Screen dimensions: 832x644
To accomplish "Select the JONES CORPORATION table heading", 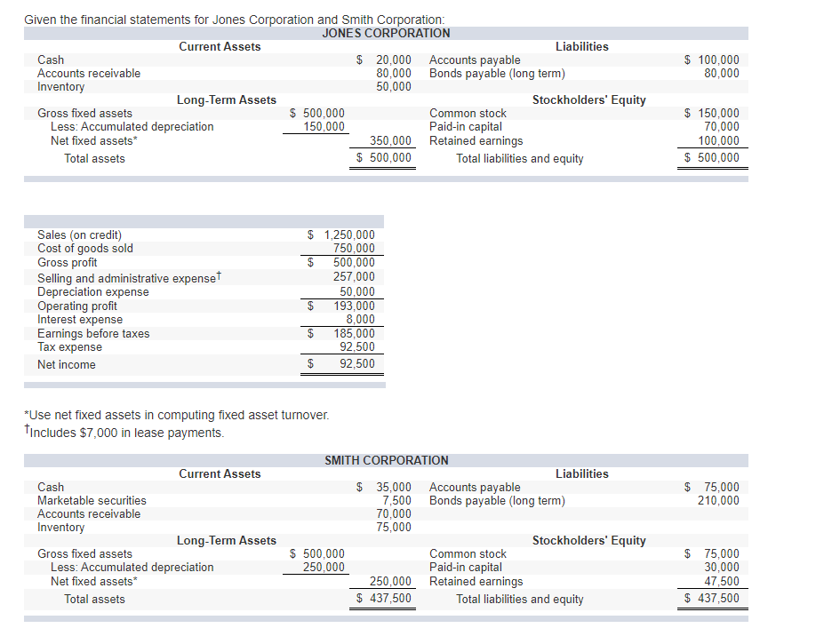I will [x=386, y=34].
